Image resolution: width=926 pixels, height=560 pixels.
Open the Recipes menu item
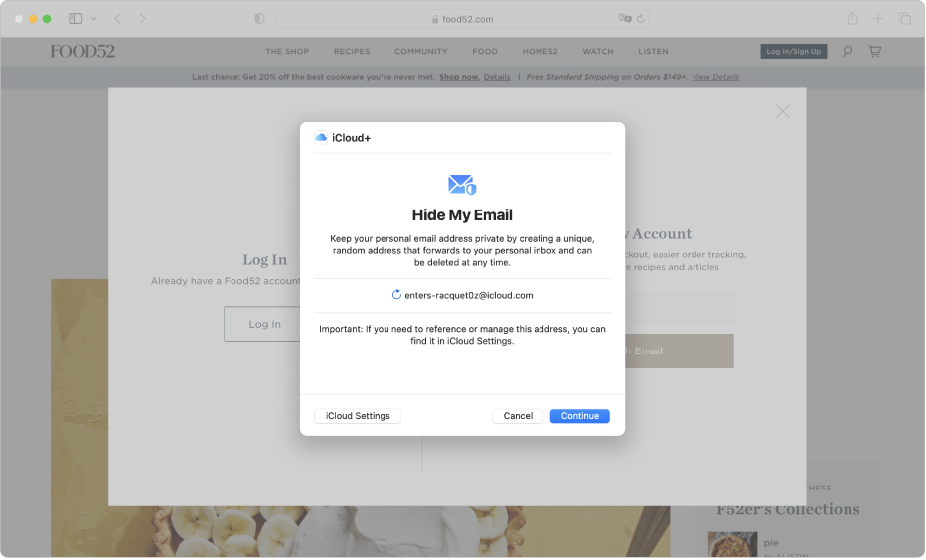tap(352, 52)
